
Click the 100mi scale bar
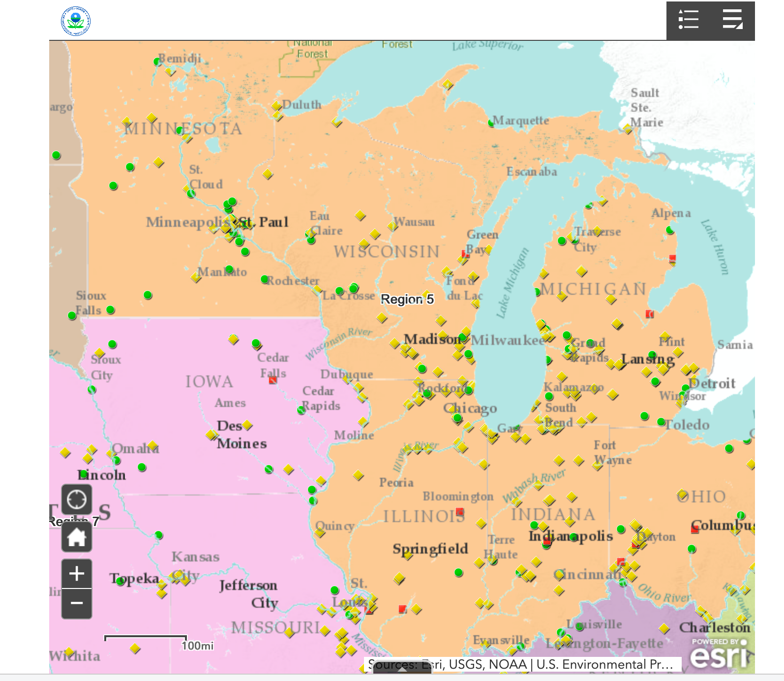146,639
